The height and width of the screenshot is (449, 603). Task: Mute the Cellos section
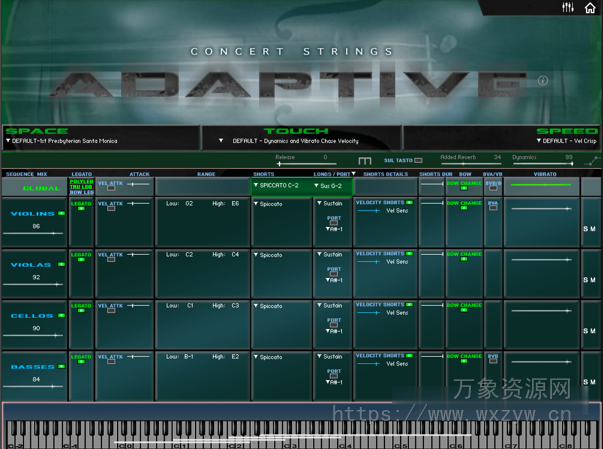tap(593, 331)
